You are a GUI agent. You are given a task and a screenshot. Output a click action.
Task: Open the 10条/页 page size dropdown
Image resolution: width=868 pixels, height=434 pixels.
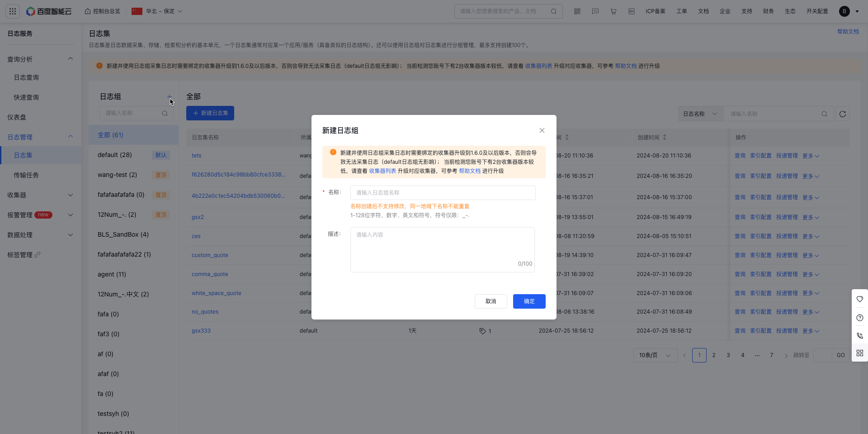(655, 355)
